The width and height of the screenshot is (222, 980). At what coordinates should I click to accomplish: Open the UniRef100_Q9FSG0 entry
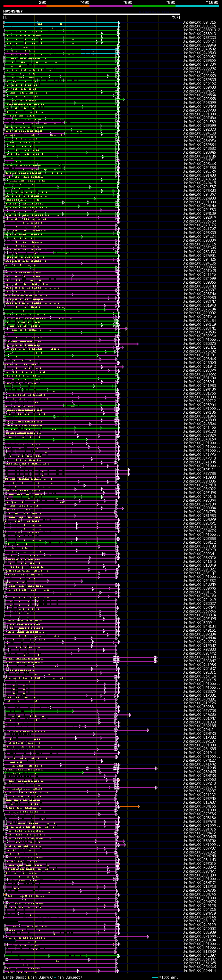(x=199, y=64)
